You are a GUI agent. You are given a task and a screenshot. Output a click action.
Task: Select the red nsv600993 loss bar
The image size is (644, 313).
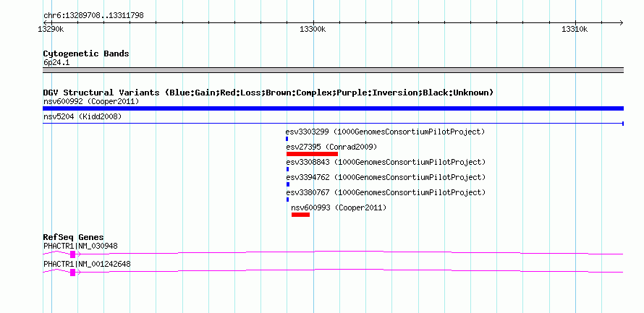tap(300, 215)
